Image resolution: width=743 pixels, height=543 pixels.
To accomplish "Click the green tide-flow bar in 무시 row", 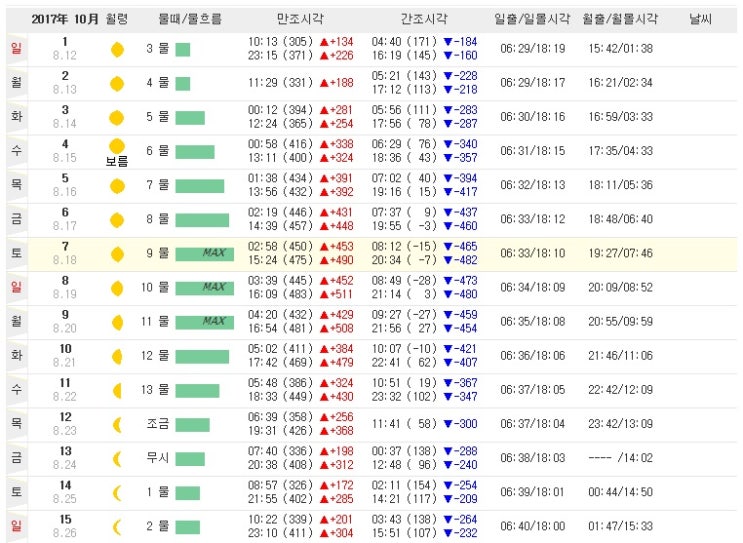I will 190,459.
